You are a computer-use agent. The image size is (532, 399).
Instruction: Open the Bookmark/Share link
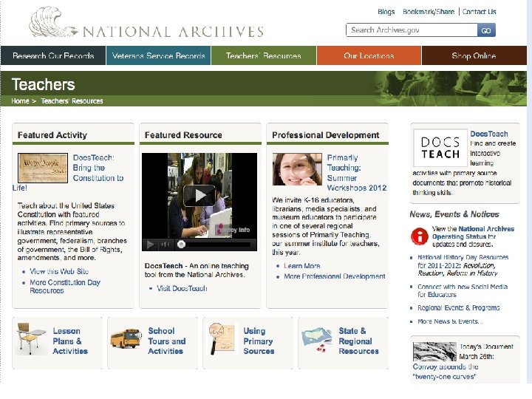[429, 12]
